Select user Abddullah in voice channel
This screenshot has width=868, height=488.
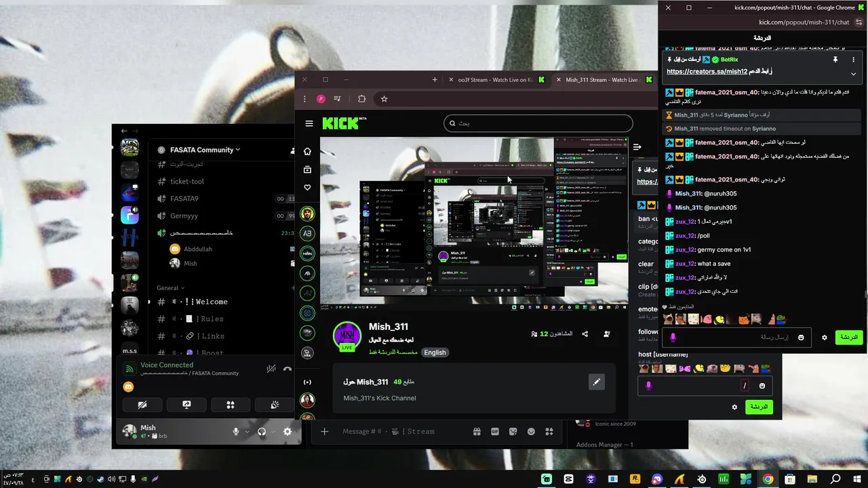click(x=197, y=249)
